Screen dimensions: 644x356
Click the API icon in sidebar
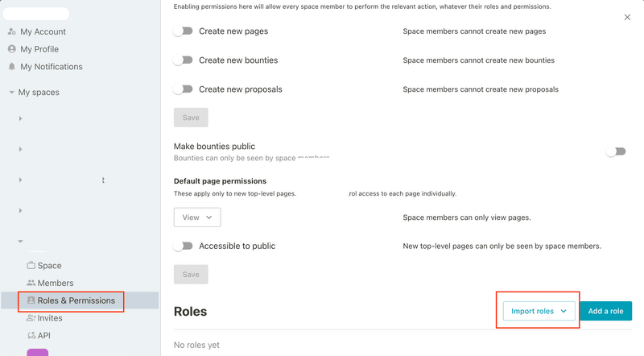tap(31, 335)
